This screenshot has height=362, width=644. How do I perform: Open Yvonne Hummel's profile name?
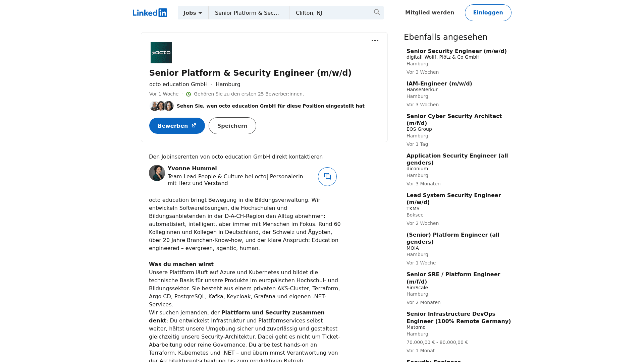192,169
